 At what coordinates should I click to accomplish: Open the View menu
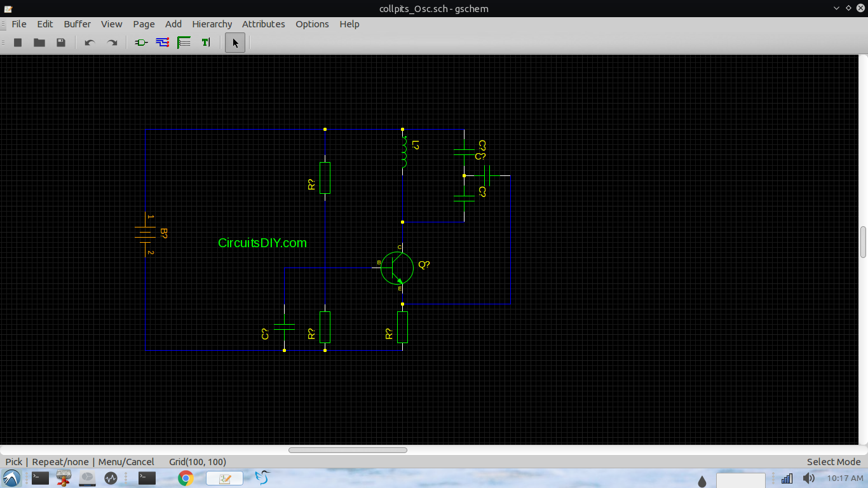[112, 24]
